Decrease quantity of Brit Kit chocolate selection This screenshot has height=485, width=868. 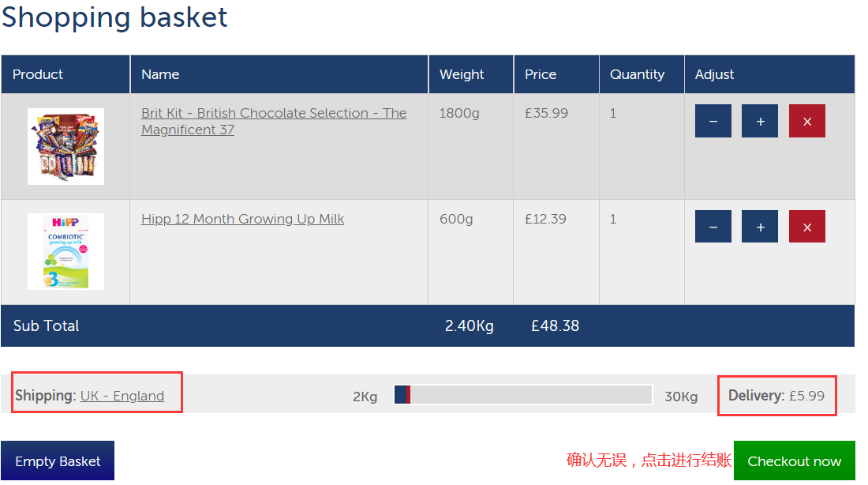click(713, 122)
